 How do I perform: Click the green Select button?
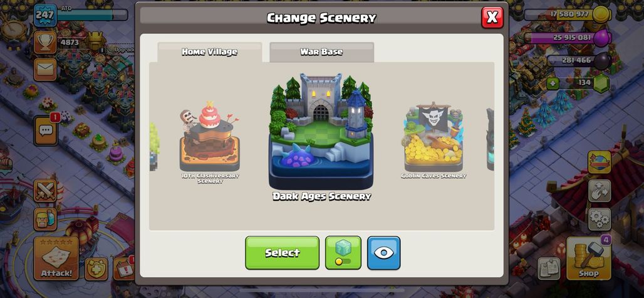[x=282, y=253]
